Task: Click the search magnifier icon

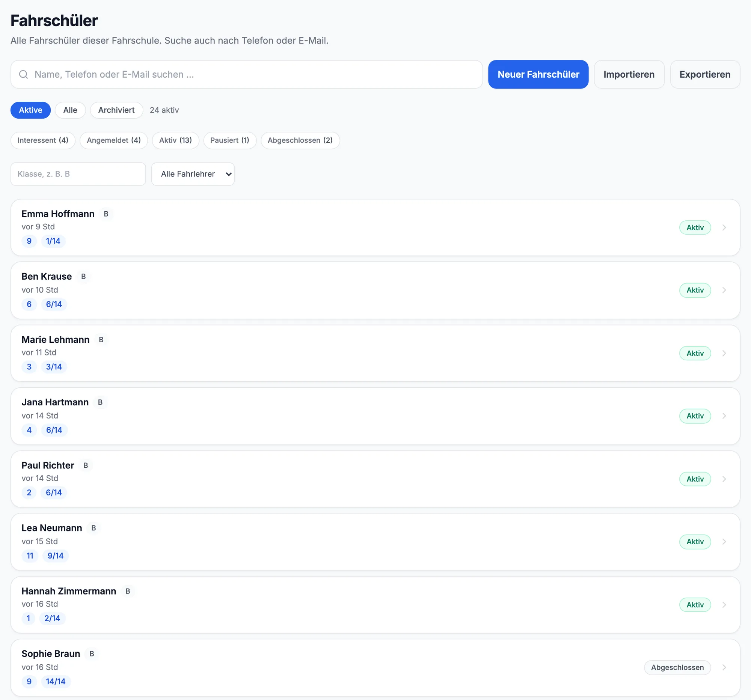Action: (23, 74)
